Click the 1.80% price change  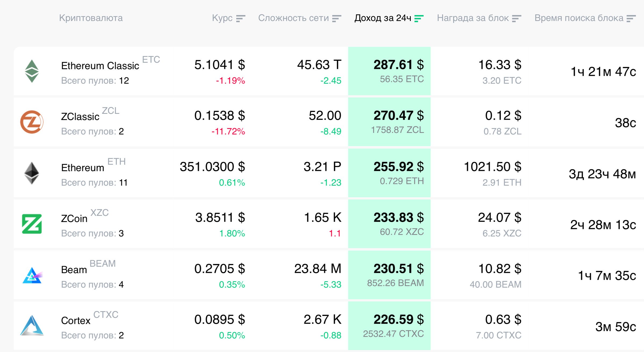[x=232, y=234]
